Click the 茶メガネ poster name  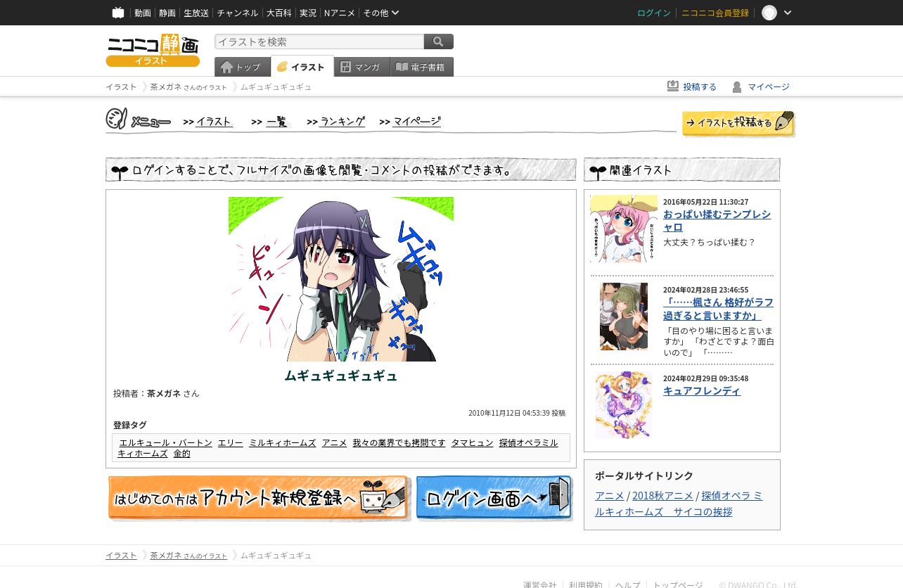[x=164, y=393]
